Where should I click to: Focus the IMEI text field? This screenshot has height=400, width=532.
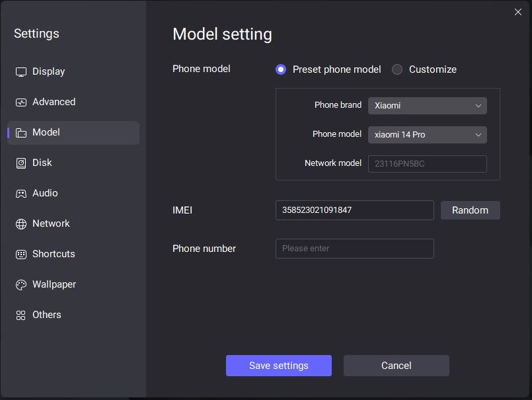tap(354, 210)
